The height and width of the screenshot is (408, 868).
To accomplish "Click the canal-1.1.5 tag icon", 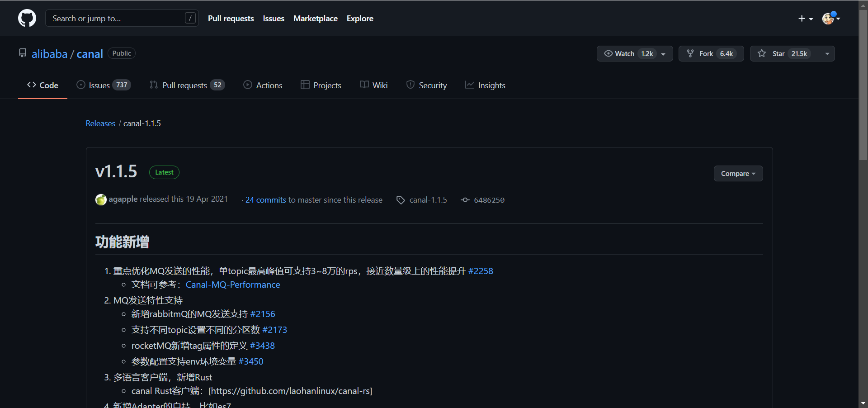I will coord(401,199).
